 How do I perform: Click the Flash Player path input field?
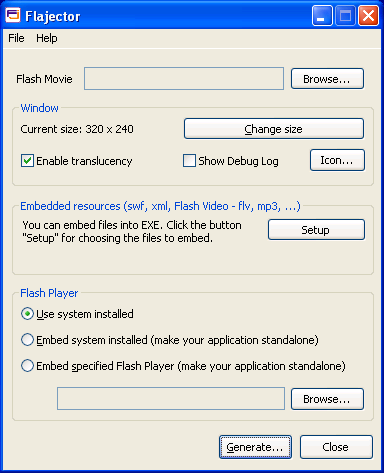171,399
